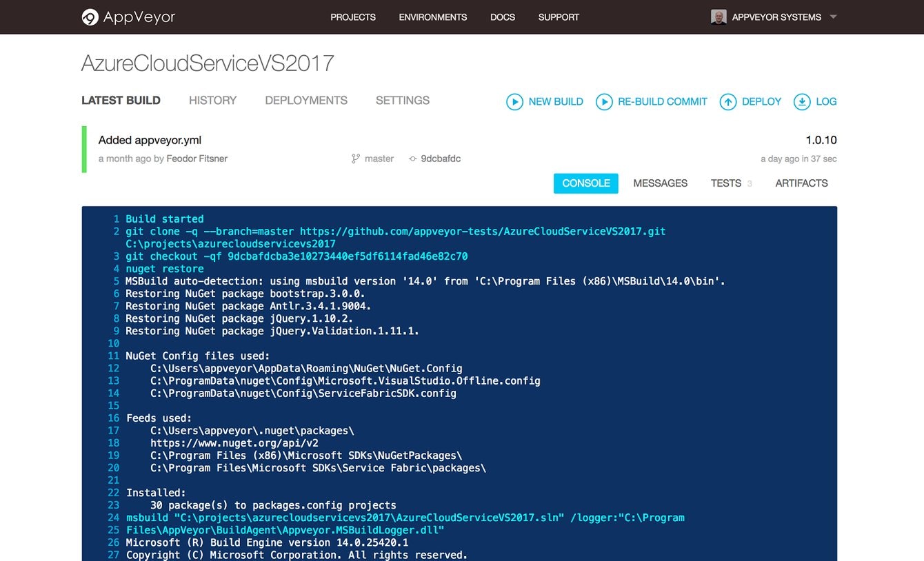Click the 'MSBuild auto-detection' console line
Image resolution: width=924 pixels, height=561 pixels.
coord(425,281)
